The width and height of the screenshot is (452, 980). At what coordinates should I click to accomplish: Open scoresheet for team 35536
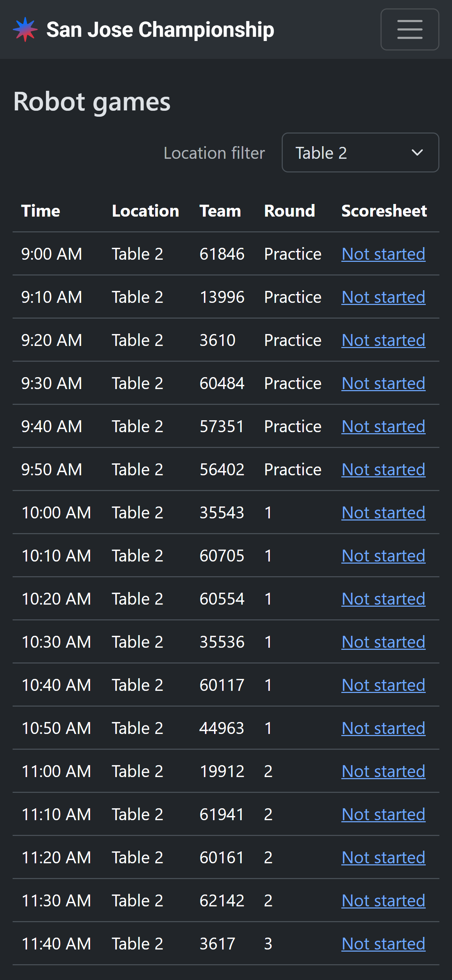tap(383, 642)
